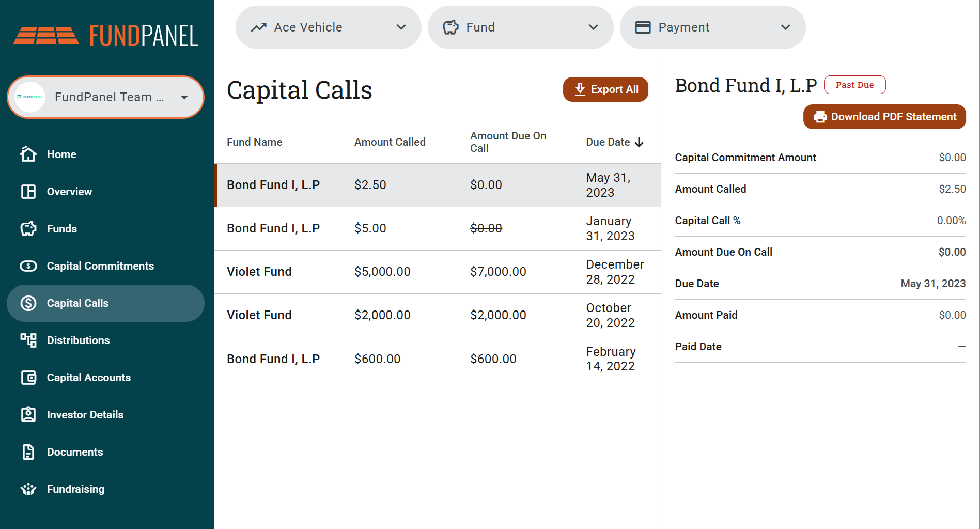Open the Home menu item
This screenshot has height=529, width=980.
[105, 154]
